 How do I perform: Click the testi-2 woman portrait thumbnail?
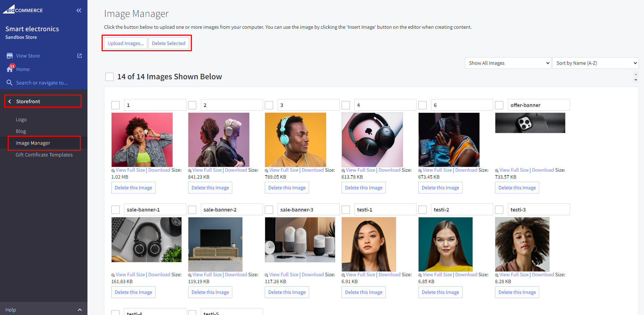[x=445, y=244]
